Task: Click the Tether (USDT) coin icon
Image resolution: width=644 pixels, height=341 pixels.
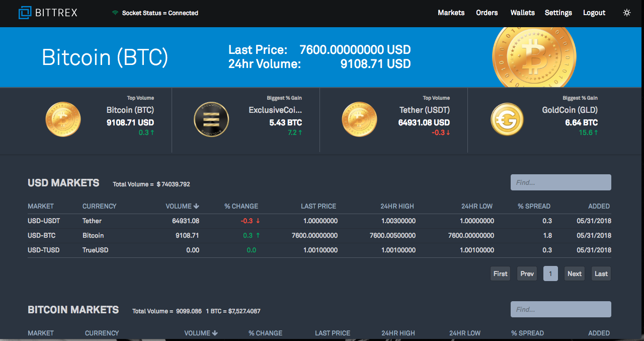Action: 359,119
